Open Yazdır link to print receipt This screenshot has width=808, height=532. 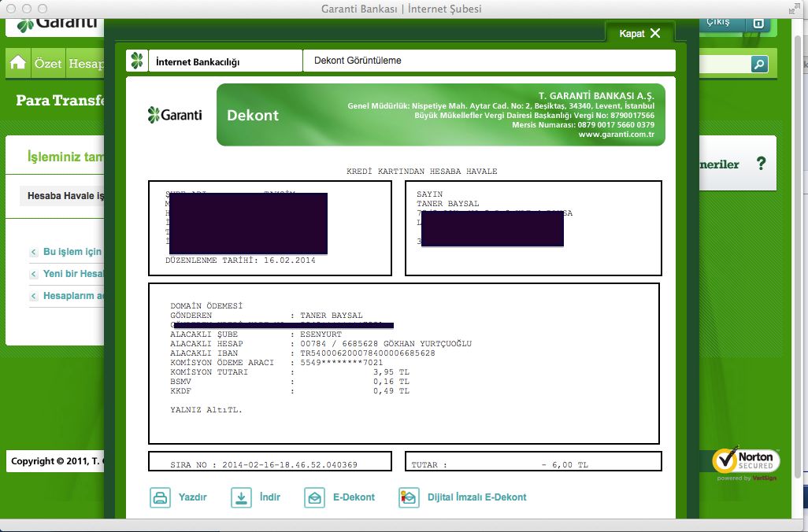193,497
